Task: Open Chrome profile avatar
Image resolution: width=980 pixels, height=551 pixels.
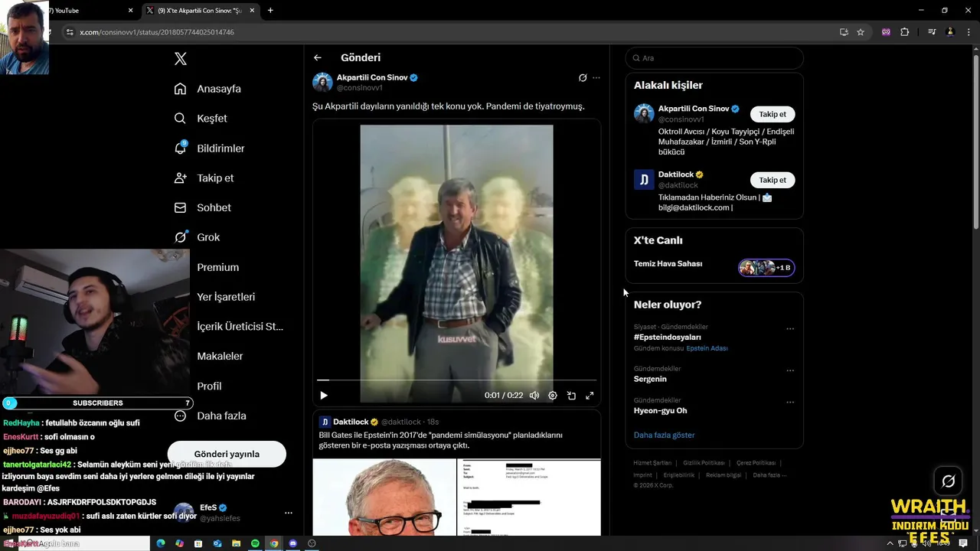Action: 950,32
